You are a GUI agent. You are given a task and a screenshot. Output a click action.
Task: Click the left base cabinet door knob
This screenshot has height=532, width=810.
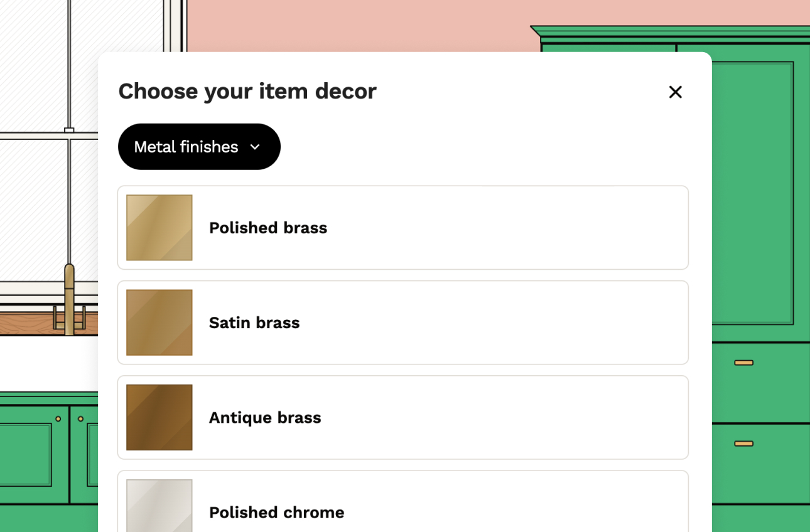click(x=58, y=418)
